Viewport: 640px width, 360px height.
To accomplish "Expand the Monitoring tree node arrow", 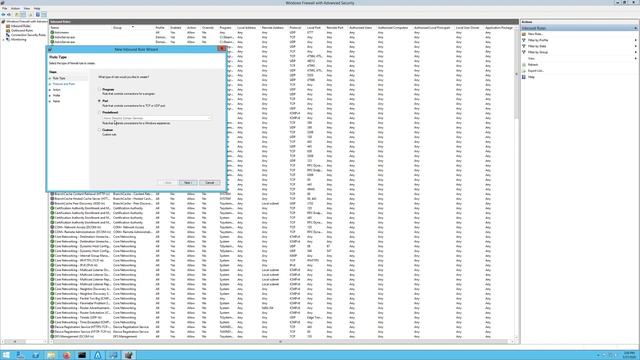I will 4,40.
